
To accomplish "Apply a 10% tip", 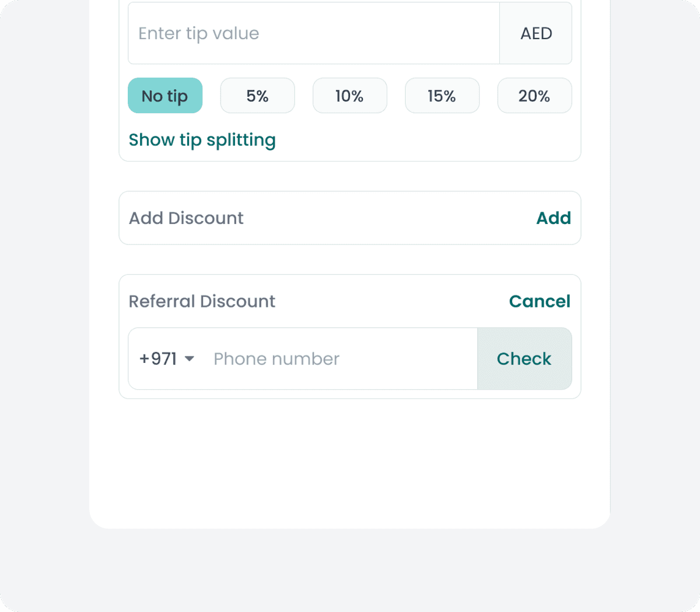I will pyautogui.click(x=349, y=95).
